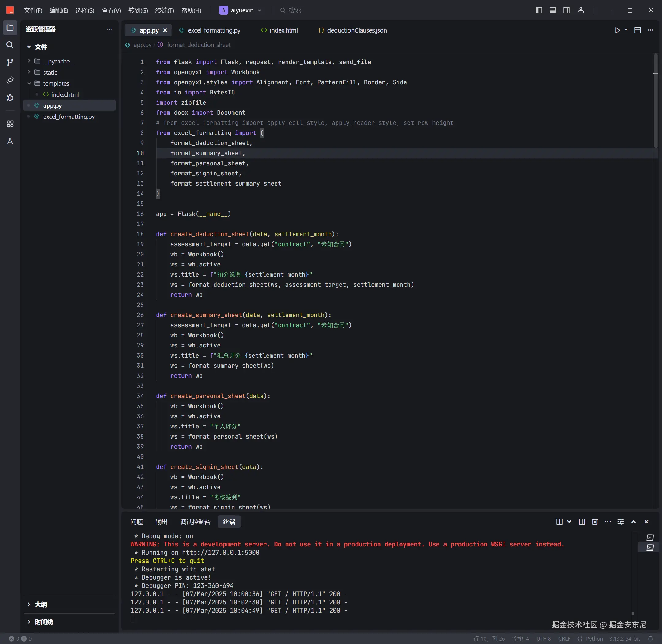
Task: Open the Debug bug icon view
Action: point(10,98)
